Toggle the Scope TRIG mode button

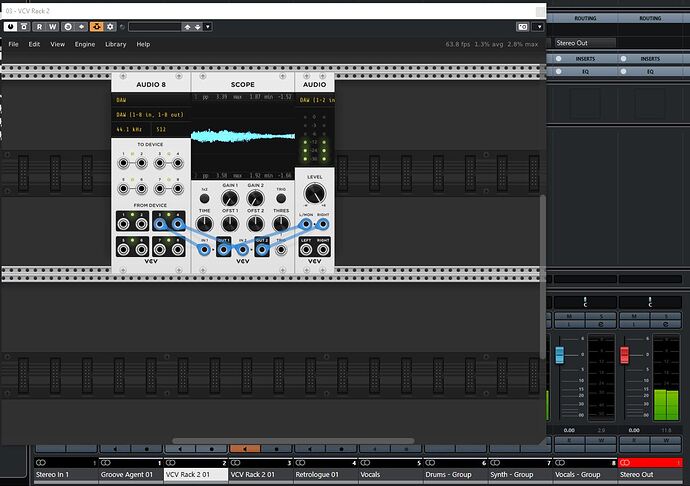click(281, 199)
